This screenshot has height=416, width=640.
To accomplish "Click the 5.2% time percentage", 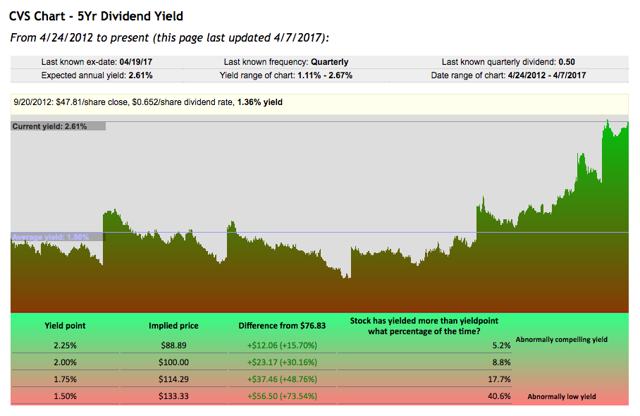I will (x=501, y=345).
